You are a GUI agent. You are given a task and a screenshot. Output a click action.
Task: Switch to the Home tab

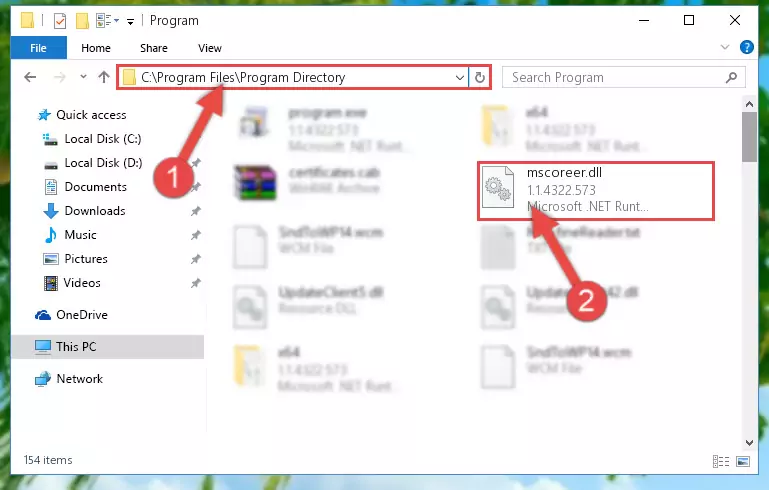96,48
